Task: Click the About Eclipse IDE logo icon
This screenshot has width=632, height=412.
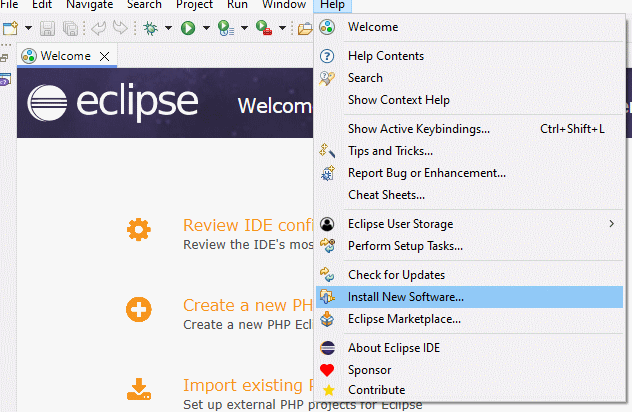Action: 327,348
